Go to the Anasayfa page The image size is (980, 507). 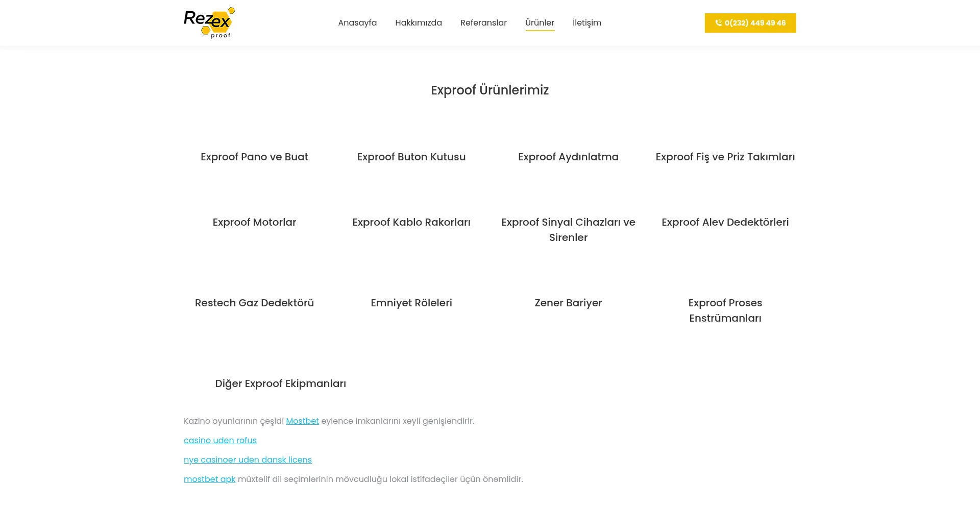(357, 23)
